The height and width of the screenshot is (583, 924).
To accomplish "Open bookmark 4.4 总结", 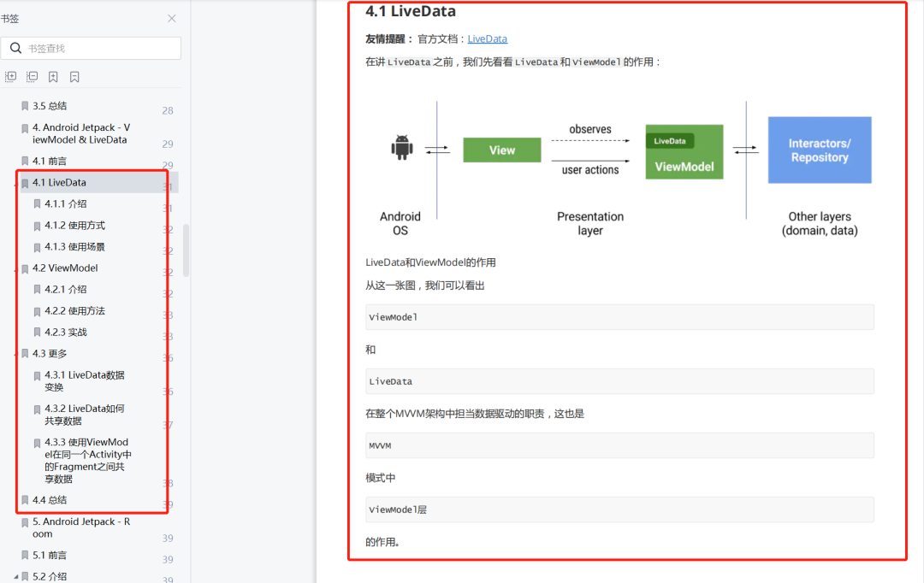I will (50, 500).
